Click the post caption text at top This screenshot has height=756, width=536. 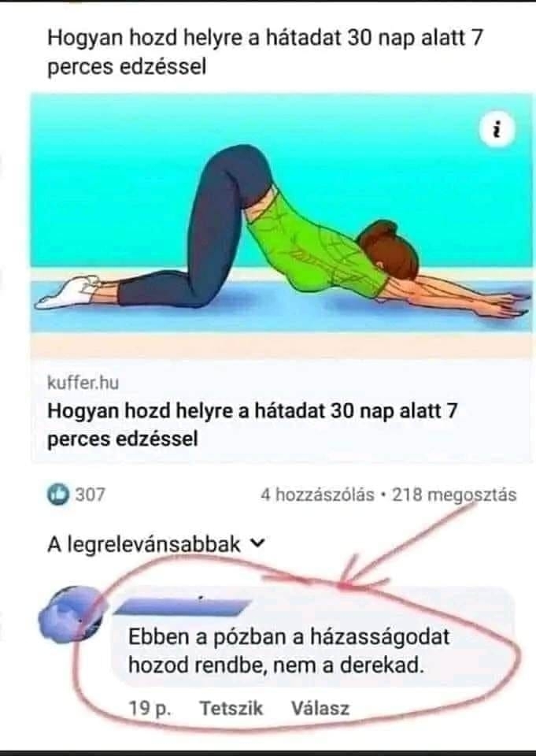[x=264, y=52]
